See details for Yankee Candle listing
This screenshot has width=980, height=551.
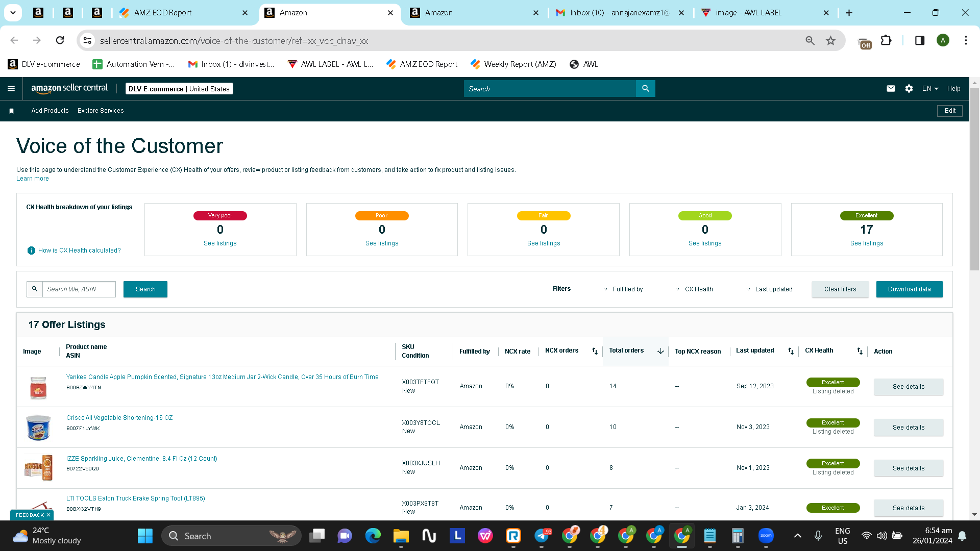[x=909, y=387]
